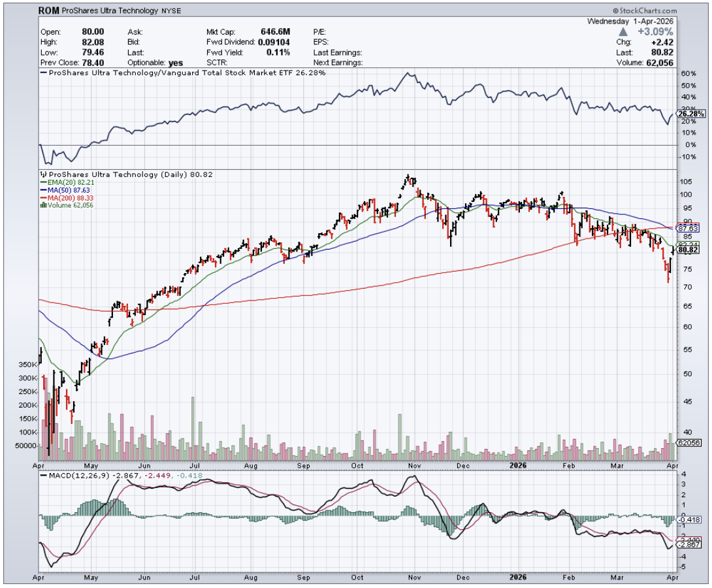This screenshot has height=588, width=712.
Task: Click the 87.63 MA(50) axis tag
Action: [688, 229]
